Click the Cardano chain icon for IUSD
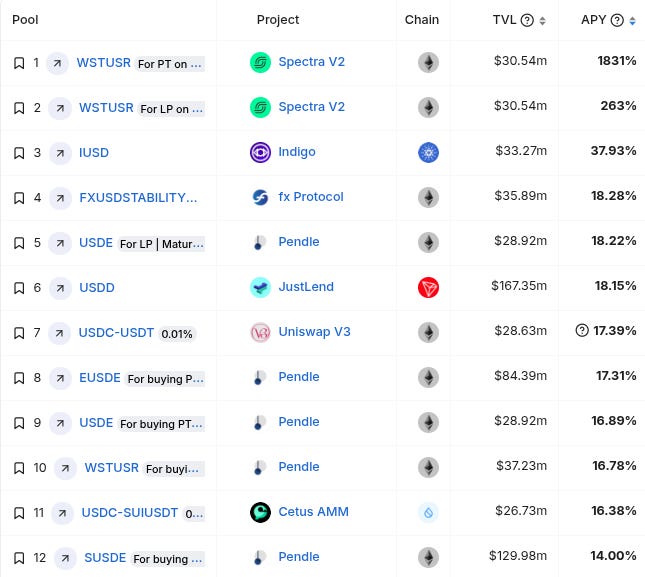Screen dimensions: 645x577 click(x=428, y=153)
